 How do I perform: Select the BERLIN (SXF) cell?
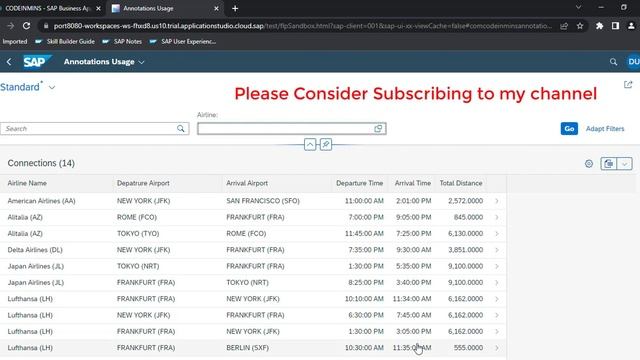coord(247,348)
